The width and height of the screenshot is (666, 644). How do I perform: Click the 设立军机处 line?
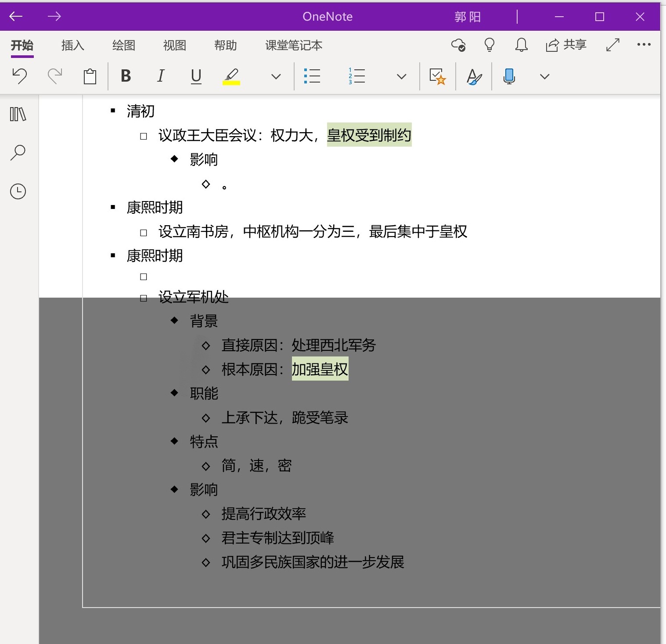tap(194, 297)
